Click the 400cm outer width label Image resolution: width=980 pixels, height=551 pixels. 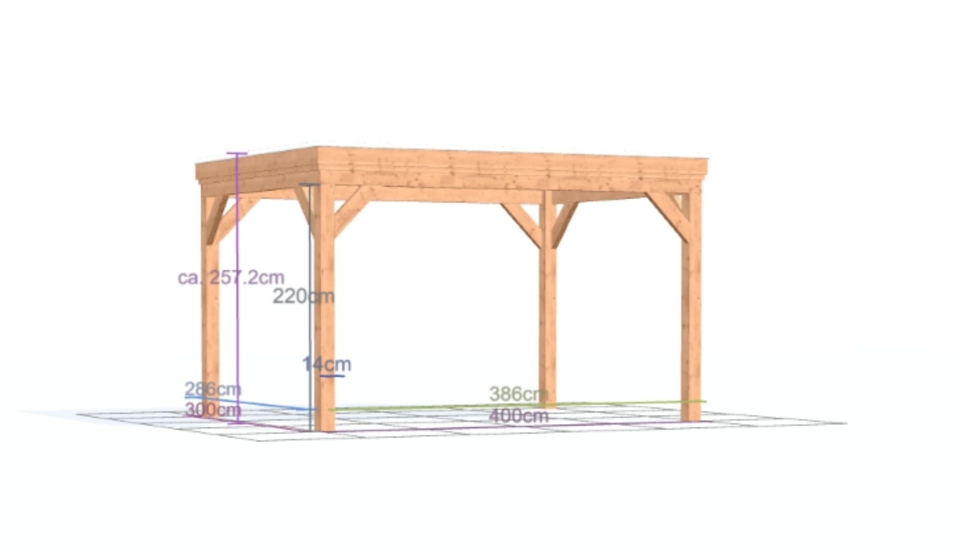[519, 416]
